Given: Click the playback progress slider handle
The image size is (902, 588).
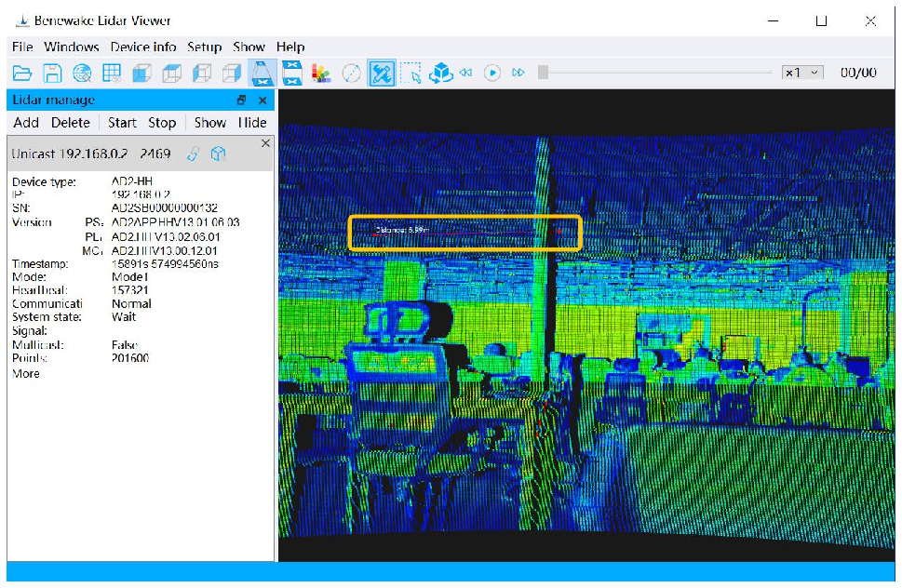Looking at the screenshot, I should coord(543,73).
